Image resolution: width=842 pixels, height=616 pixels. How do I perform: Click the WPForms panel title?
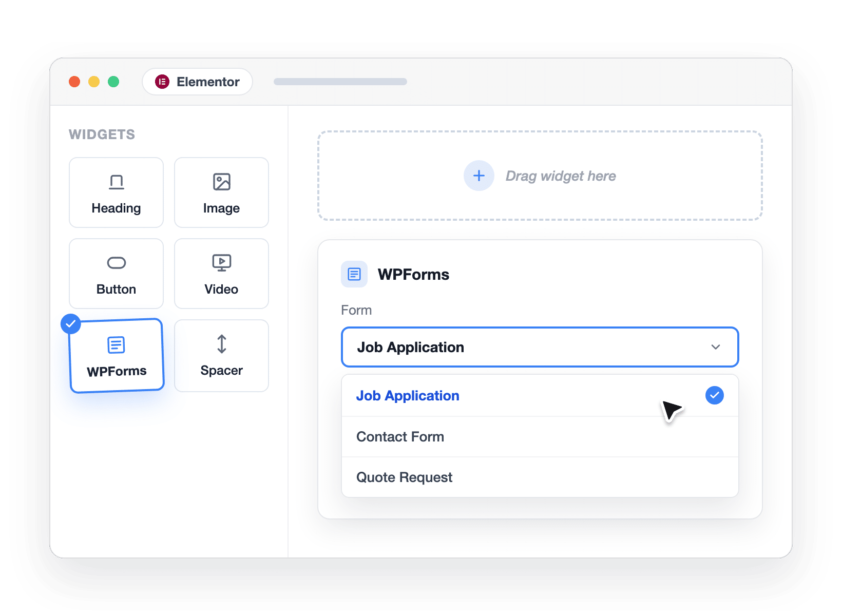(413, 274)
